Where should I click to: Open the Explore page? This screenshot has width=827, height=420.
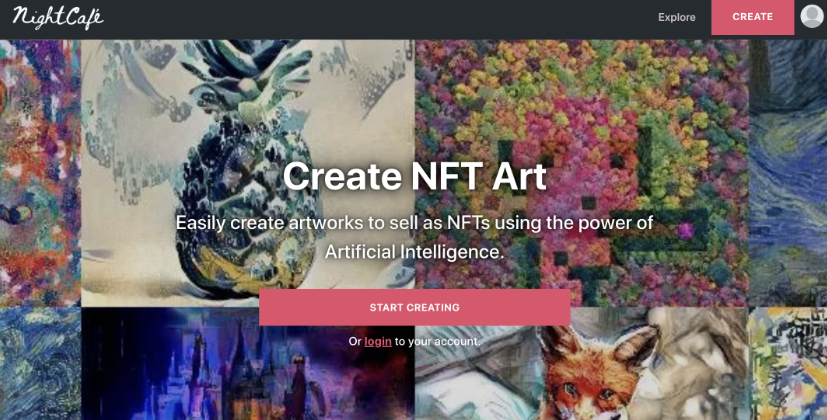tap(677, 17)
